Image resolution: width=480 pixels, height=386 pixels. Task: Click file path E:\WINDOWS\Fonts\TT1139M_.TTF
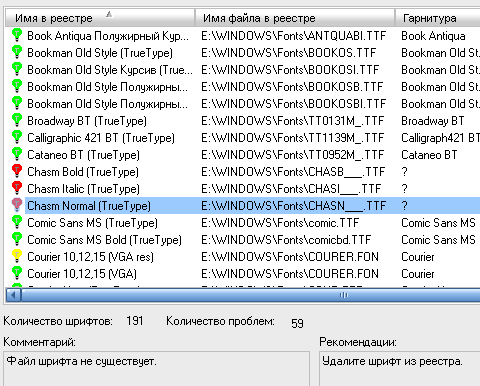293,138
